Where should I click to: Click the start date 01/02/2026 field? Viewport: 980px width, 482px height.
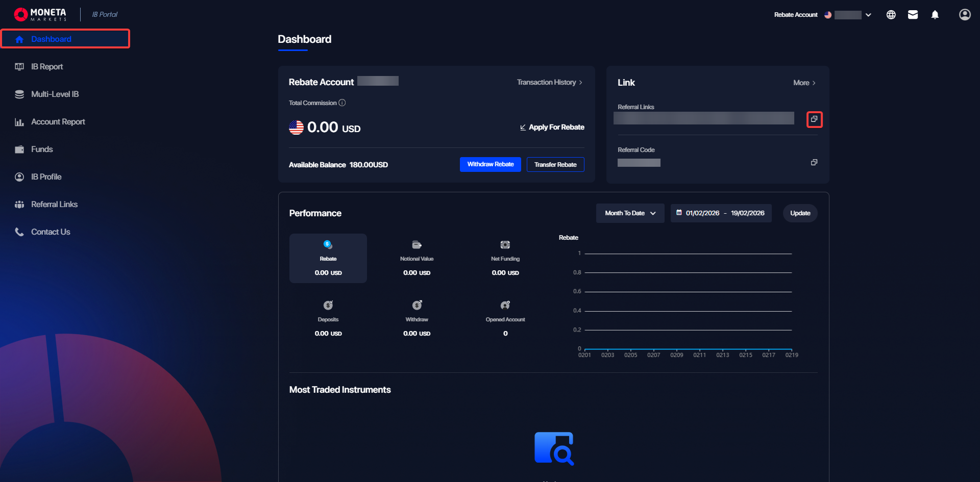click(702, 213)
